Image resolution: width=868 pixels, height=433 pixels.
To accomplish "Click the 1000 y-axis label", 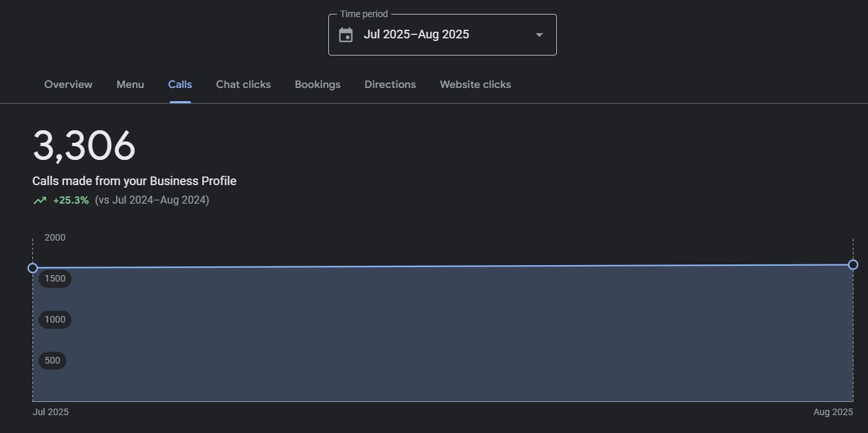I will [55, 319].
